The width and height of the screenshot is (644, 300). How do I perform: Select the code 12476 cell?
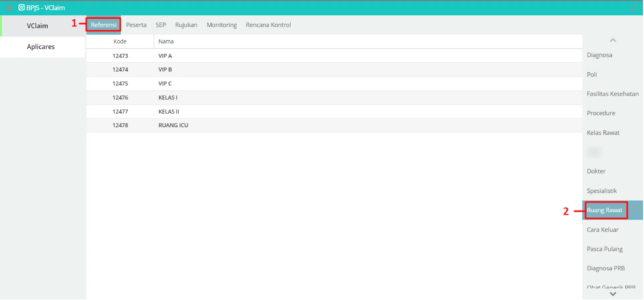(x=120, y=98)
